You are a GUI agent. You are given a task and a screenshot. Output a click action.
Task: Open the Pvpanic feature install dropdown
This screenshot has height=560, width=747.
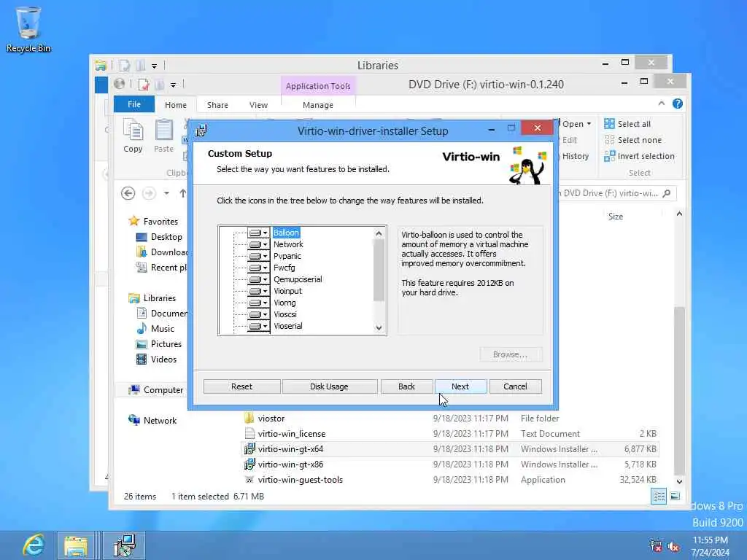pos(259,256)
